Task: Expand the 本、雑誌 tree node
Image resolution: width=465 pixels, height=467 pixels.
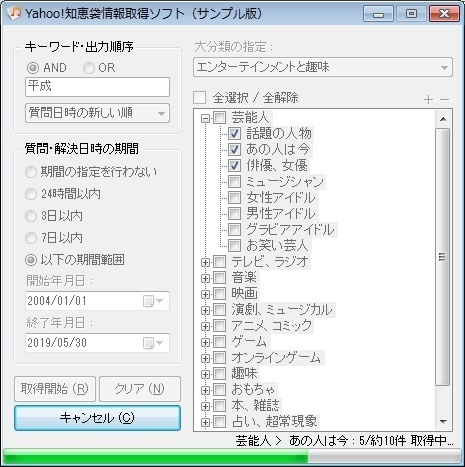Action: coord(205,406)
